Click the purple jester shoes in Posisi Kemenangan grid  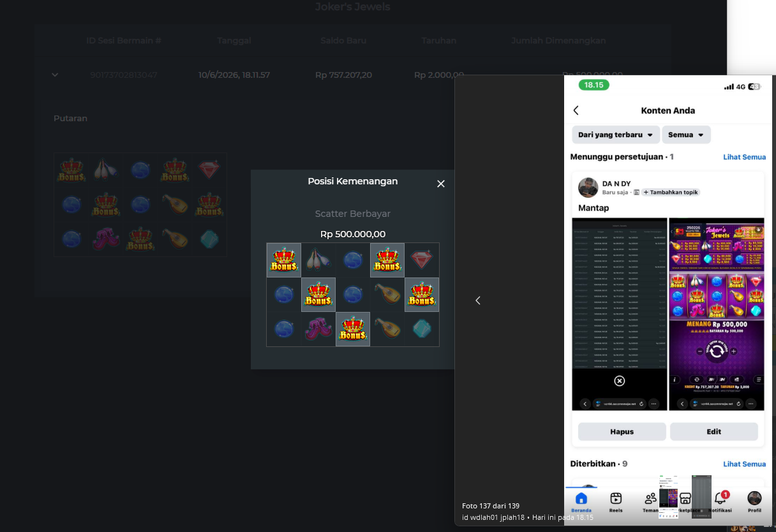pos(318,329)
